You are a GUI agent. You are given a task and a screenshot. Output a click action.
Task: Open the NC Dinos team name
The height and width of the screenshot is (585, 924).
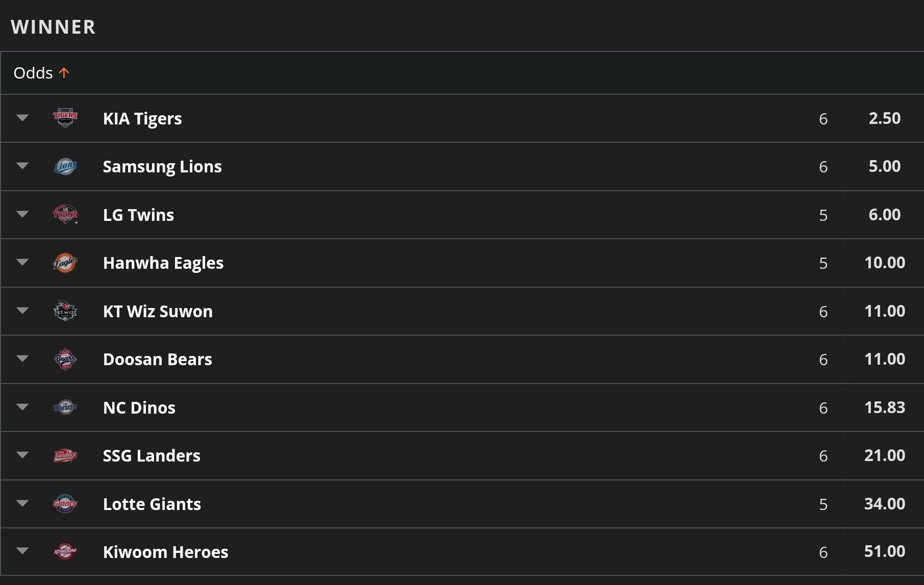(x=139, y=408)
